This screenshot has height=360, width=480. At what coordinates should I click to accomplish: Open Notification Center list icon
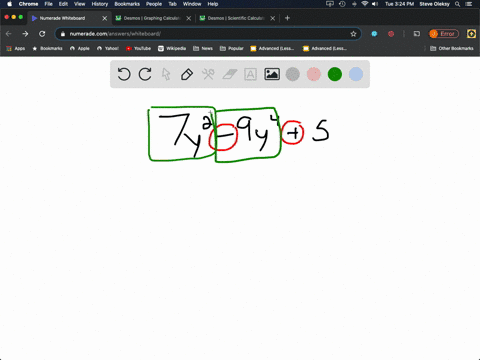click(469, 4)
